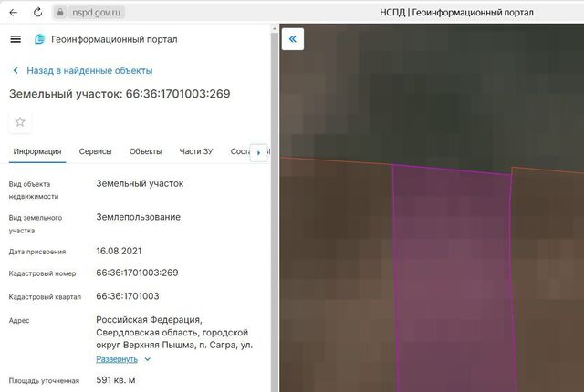Open the Объекты tab

145,151
